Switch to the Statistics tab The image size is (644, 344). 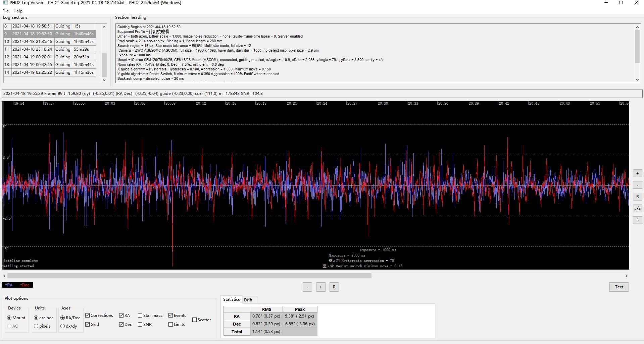coord(231,299)
